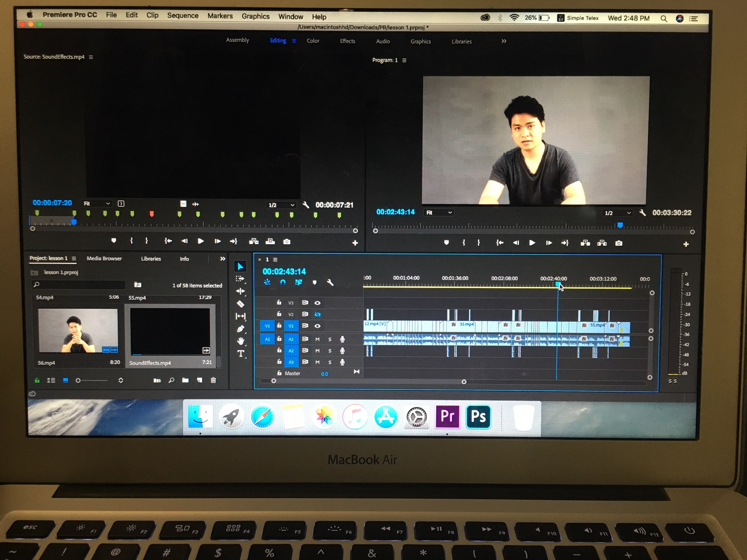Screen dimensions: 747x560
Task: Click the Program monitor Export Frame camera
Action: (619, 243)
